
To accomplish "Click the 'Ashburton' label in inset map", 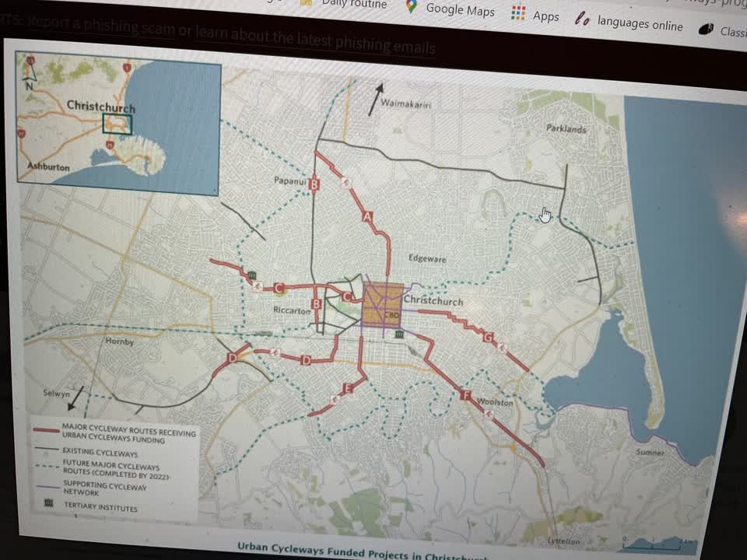I will pos(48,166).
